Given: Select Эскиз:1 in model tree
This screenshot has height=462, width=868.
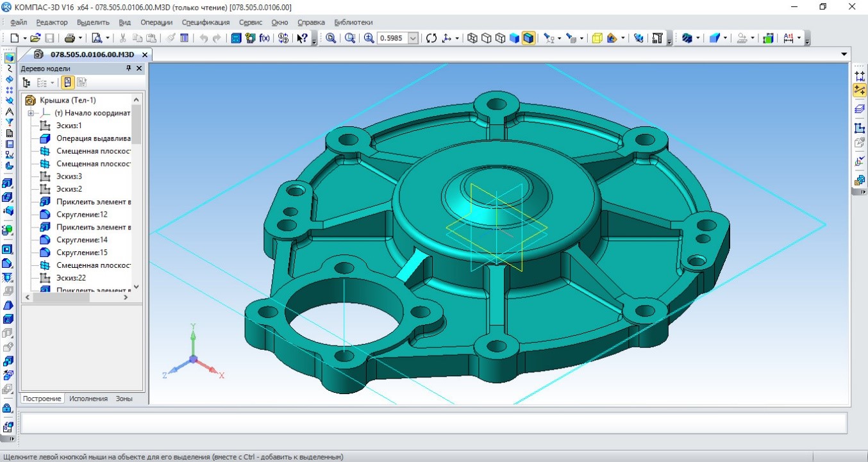Looking at the screenshot, I should coord(69,126).
